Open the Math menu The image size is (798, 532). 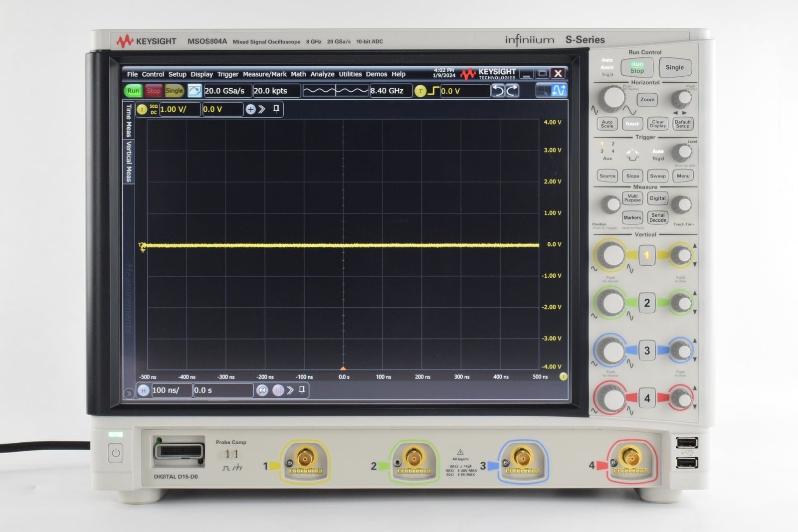pyautogui.click(x=298, y=74)
